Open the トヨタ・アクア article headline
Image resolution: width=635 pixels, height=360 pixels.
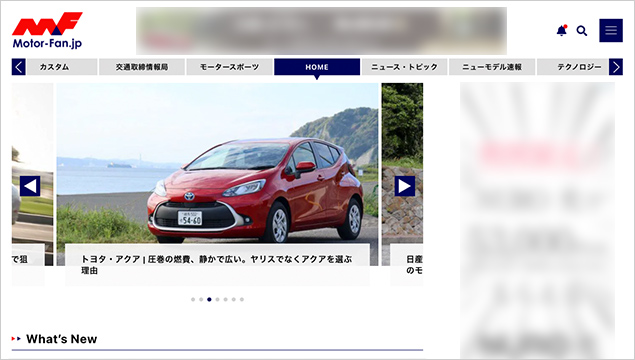click(x=217, y=264)
